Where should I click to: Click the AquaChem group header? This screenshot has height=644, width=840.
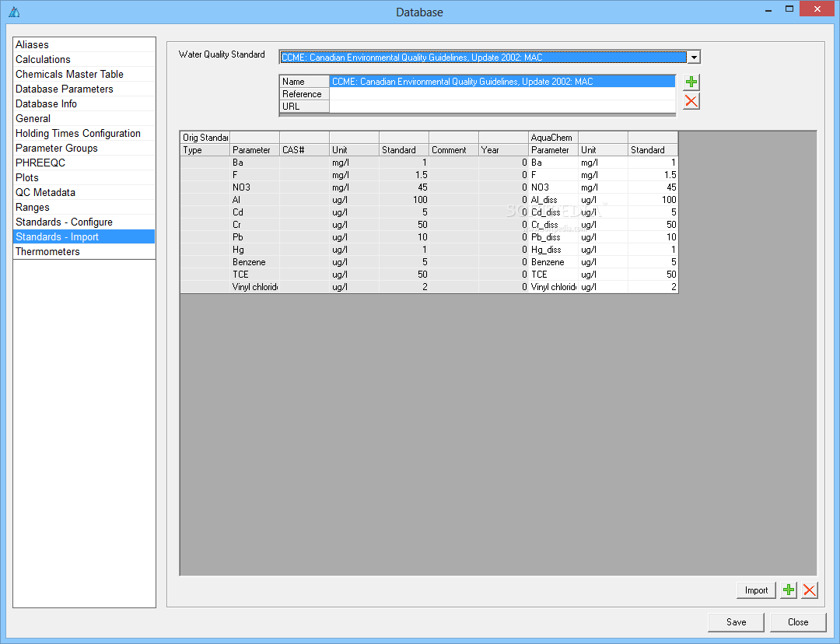click(554, 138)
